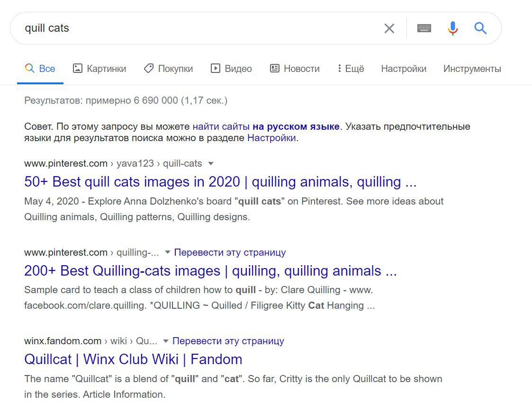Expand the arrow beside the second Pinterest URL

[x=167, y=252]
